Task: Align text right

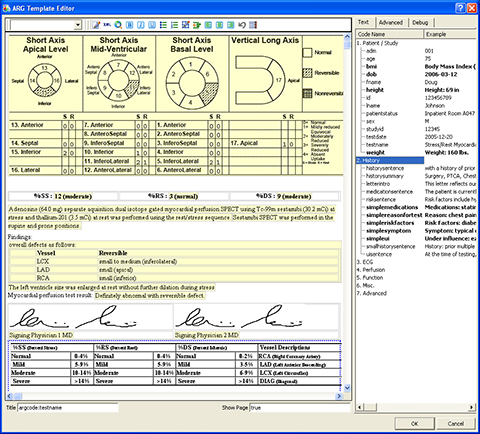Action: point(230,25)
